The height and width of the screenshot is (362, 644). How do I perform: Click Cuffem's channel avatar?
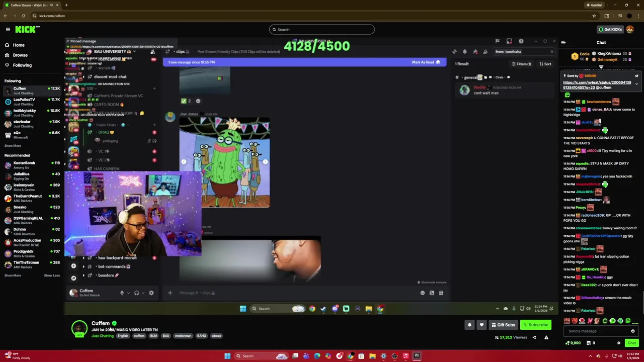click(x=79, y=329)
